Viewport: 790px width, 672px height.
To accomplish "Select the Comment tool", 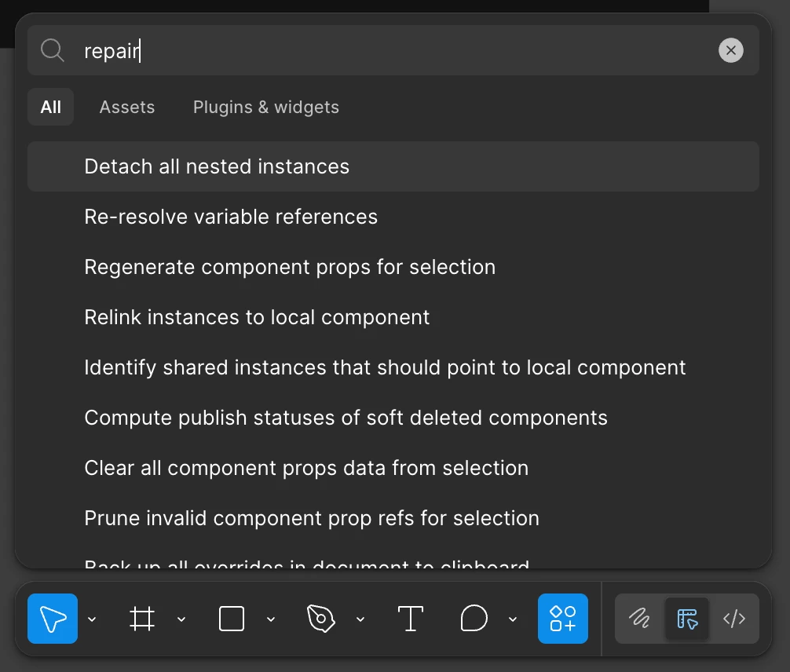I will point(474,619).
